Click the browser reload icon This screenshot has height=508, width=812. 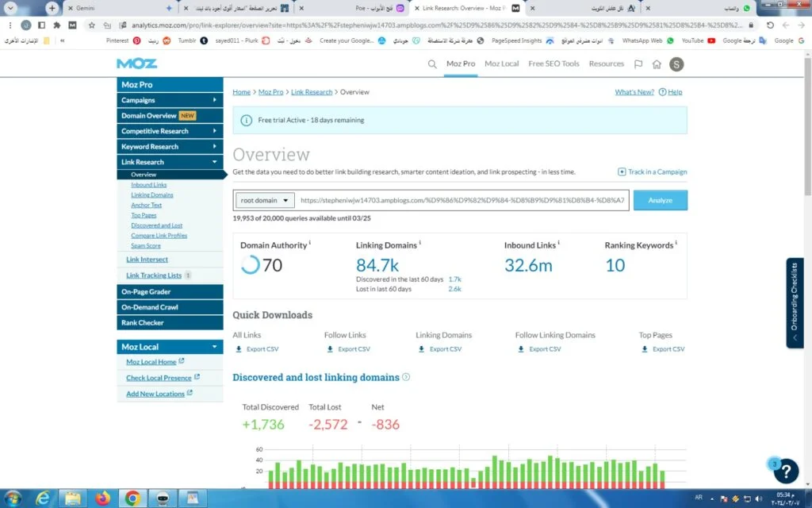point(770,25)
